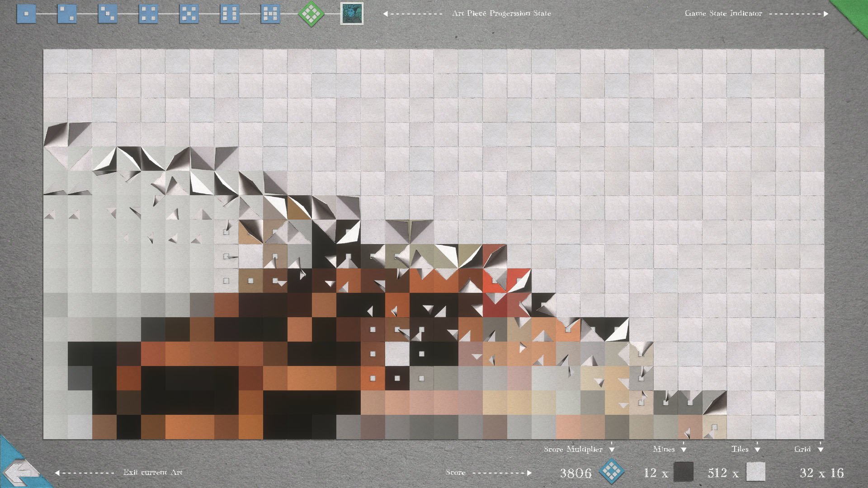868x488 pixels.
Task: Click the green diamond current stage icon
Action: point(311,14)
